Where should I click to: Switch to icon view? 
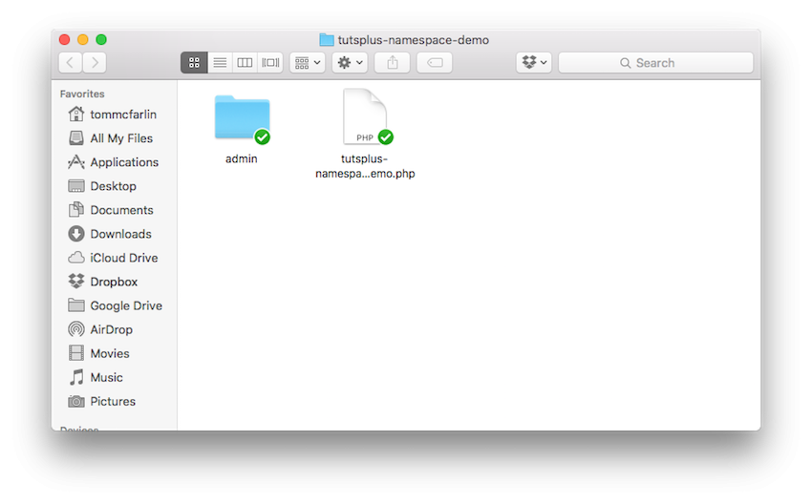coord(194,63)
